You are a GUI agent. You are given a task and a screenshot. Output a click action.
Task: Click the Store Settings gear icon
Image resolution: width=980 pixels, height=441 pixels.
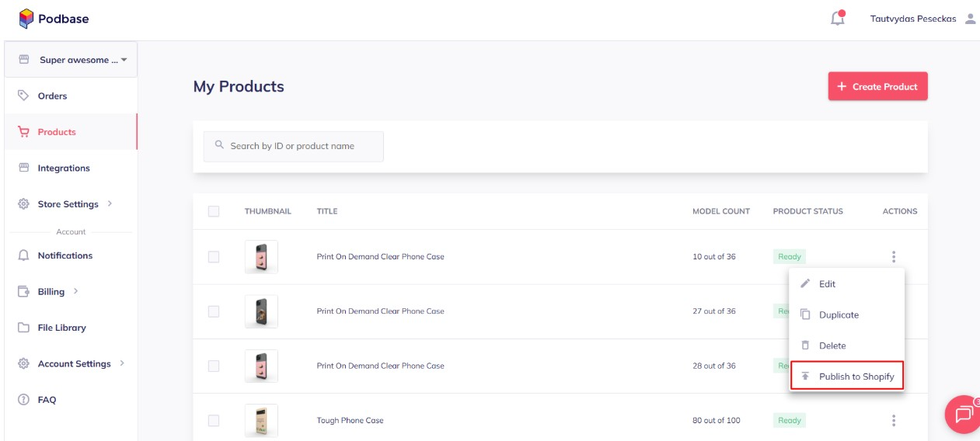tap(23, 204)
